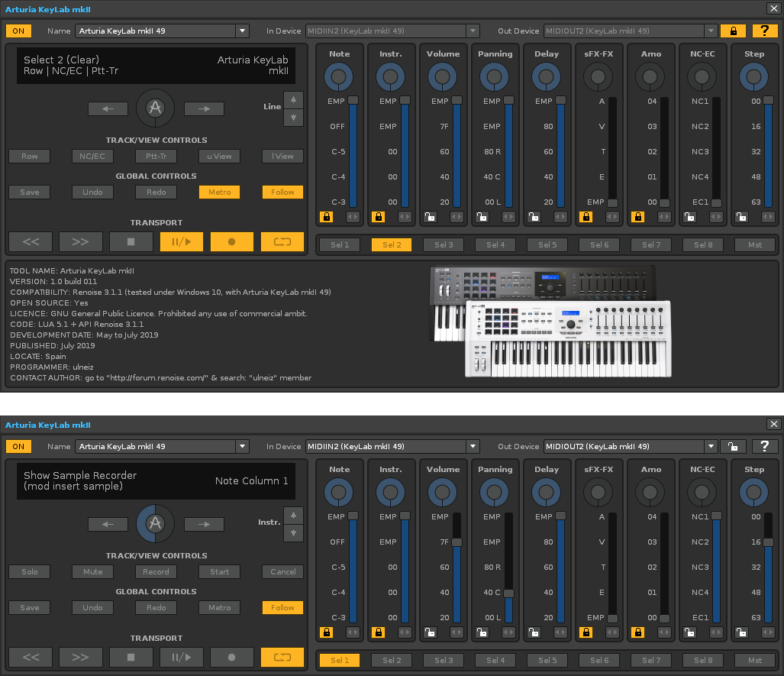Click the Row button
Viewport: 784px width, 676px height.
pyautogui.click(x=30, y=156)
